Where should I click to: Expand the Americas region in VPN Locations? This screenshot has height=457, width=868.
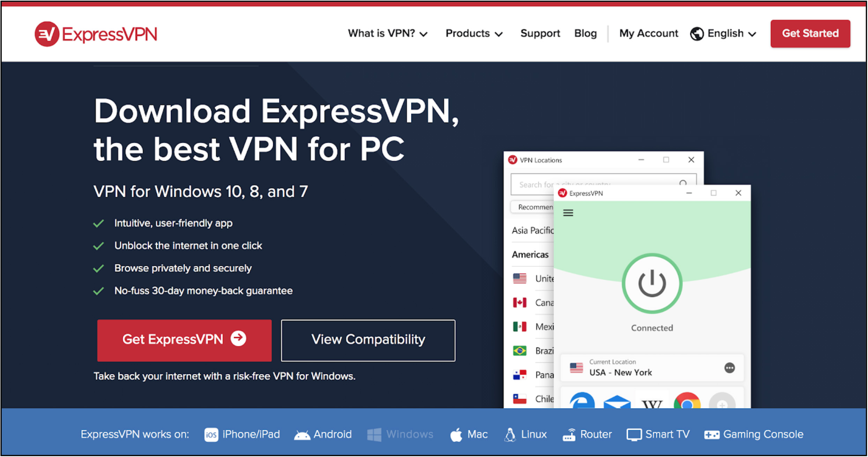(530, 254)
